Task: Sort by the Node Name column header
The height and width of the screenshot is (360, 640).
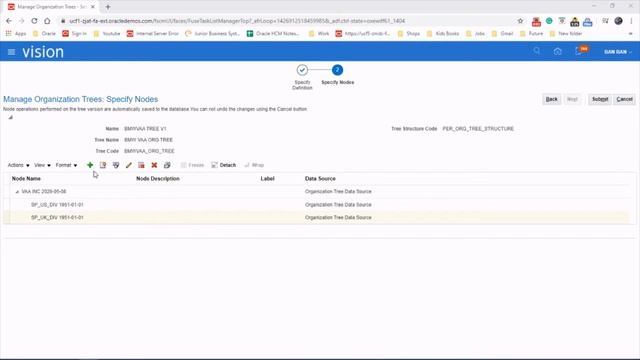Action: [x=26, y=179]
